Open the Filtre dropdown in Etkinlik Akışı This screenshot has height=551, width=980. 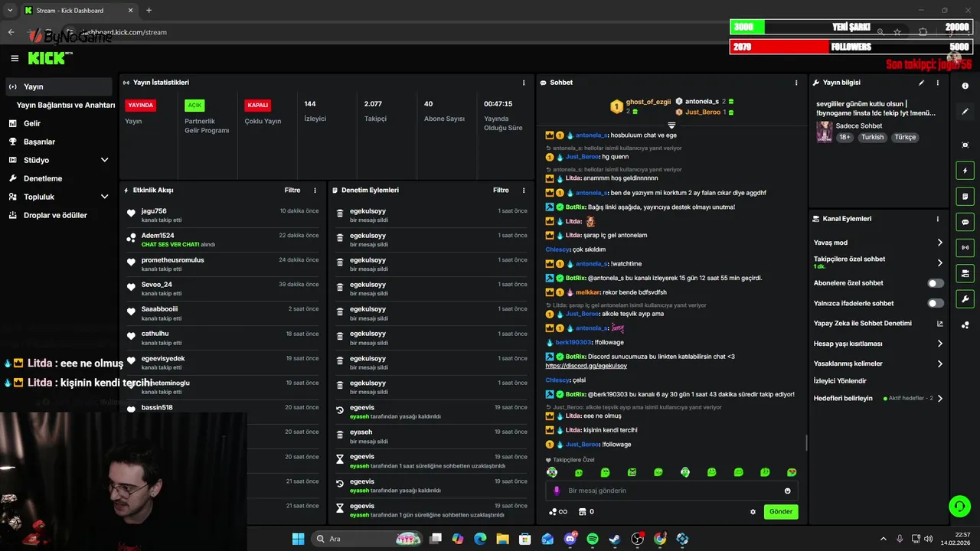(292, 190)
